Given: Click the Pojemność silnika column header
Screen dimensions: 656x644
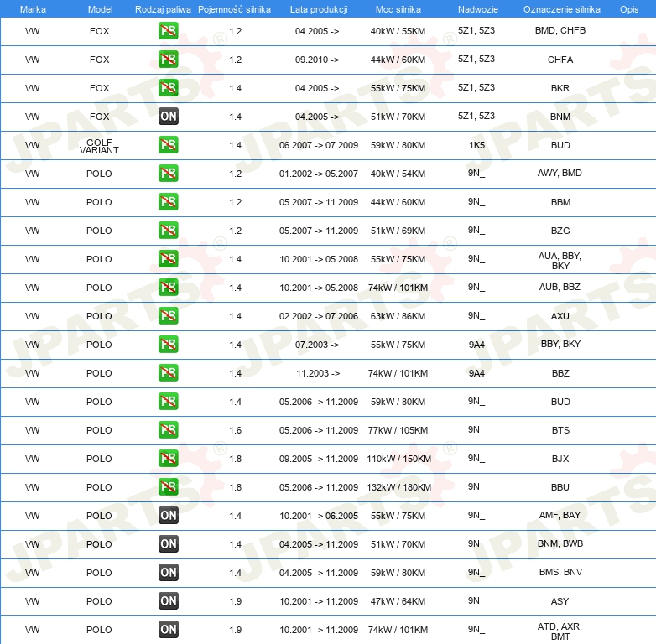Looking at the screenshot, I should pyautogui.click(x=234, y=9).
